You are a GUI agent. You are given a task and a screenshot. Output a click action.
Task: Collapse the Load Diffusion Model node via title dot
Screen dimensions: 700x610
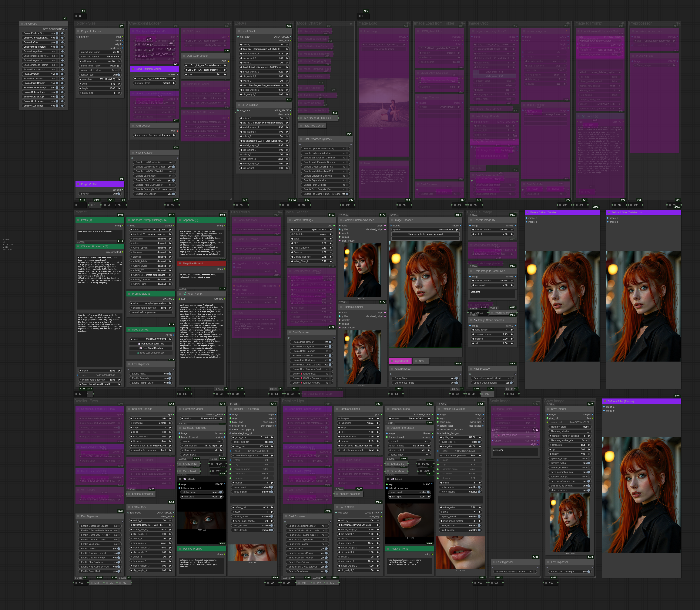pyautogui.click(x=133, y=69)
